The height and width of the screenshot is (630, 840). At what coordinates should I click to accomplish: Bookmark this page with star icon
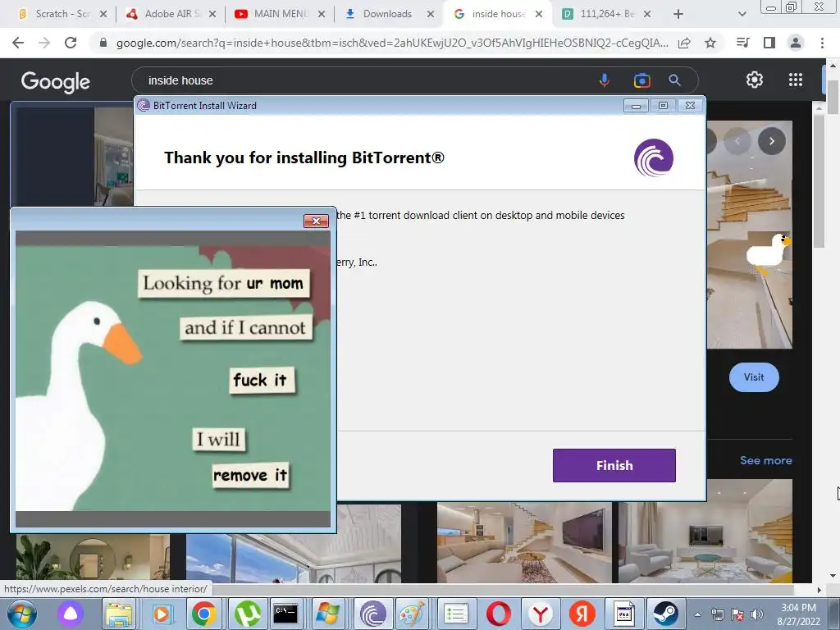[710, 43]
